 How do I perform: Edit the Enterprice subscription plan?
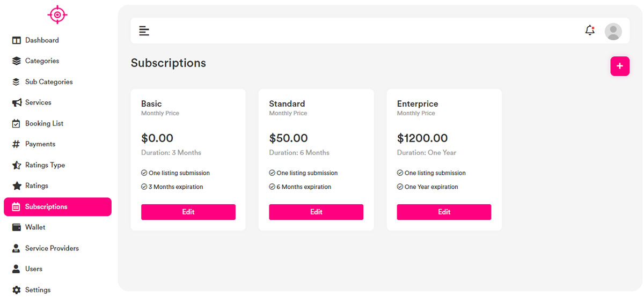(444, 212)
